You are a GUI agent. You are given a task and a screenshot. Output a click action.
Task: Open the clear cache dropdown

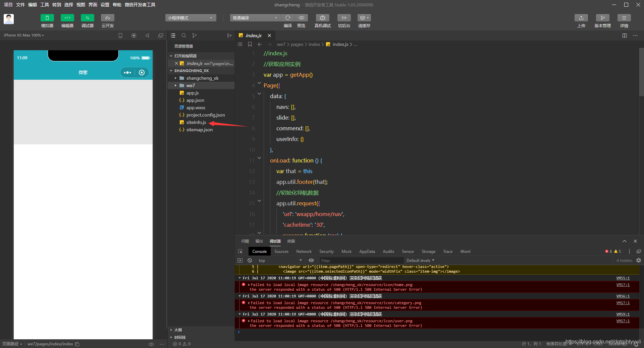coord(364,18)
